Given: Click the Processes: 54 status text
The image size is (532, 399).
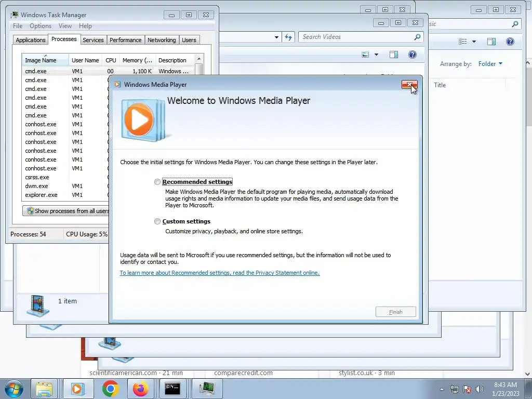Looking at the screenshot, I should tap(28, 234).
